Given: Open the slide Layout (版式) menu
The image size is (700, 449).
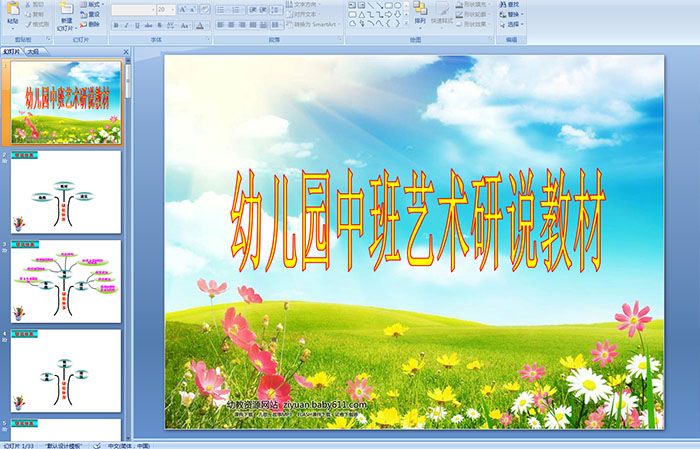Looking at the screenshot, I should click(x=92, y=4).
